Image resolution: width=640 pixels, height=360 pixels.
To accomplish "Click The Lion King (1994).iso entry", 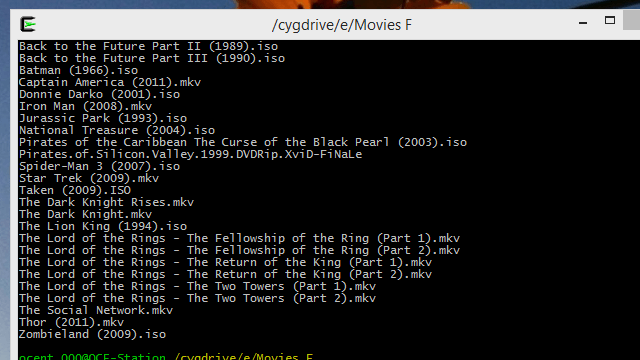I will tap(103, 226).
